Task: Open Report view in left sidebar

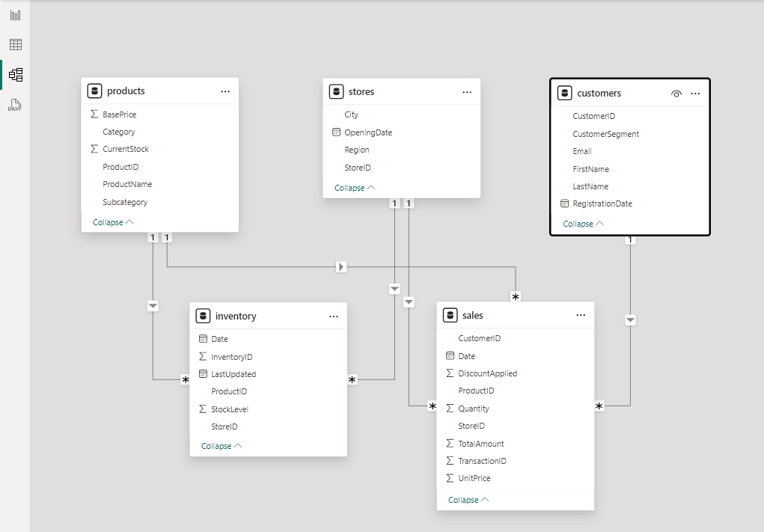Action: [15, 15]
